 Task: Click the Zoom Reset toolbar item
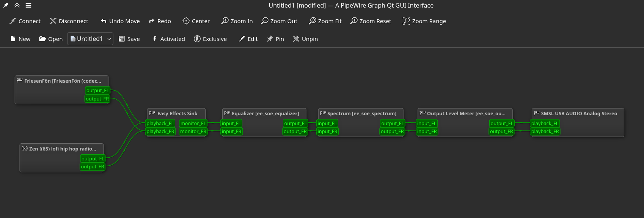[x=371, y=21]
